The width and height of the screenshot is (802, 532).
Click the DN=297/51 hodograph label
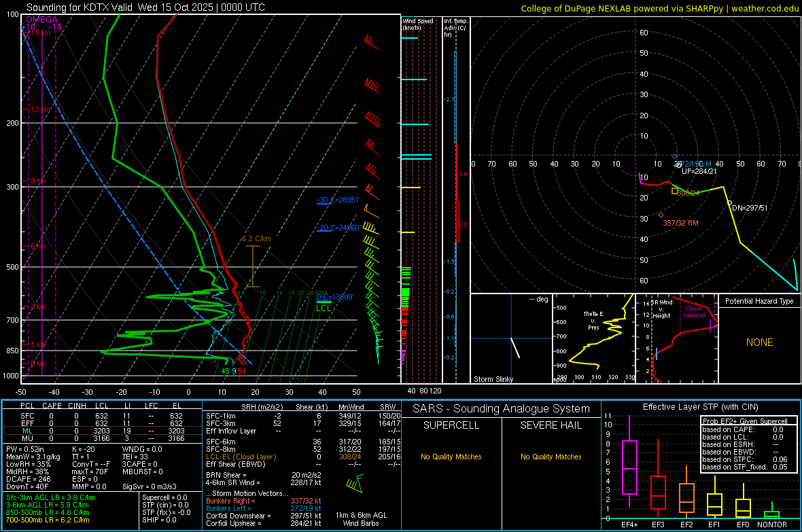[750, 208]
